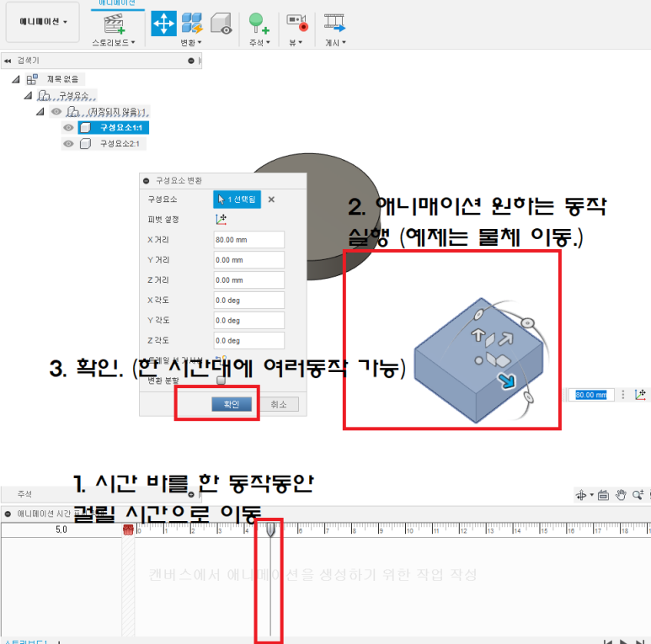Click the create annotation pin icon
This screenshot has height=644, width=651.
point(259,24)
